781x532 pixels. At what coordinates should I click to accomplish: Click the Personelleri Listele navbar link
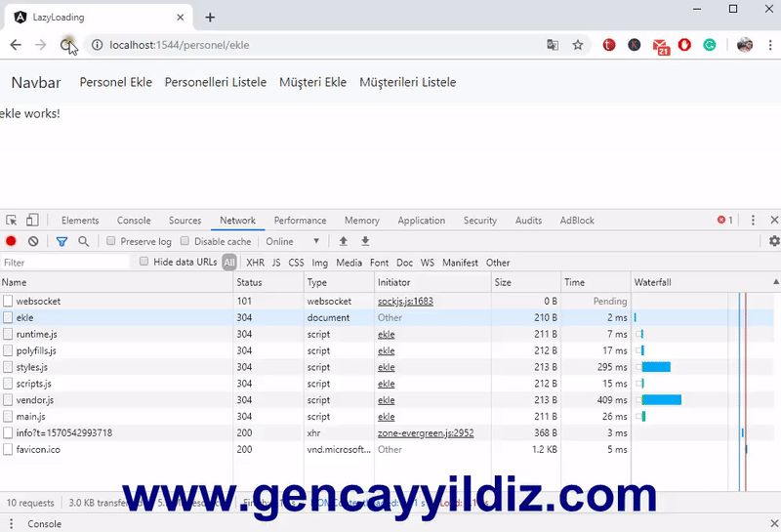click(x=215, y=82)
